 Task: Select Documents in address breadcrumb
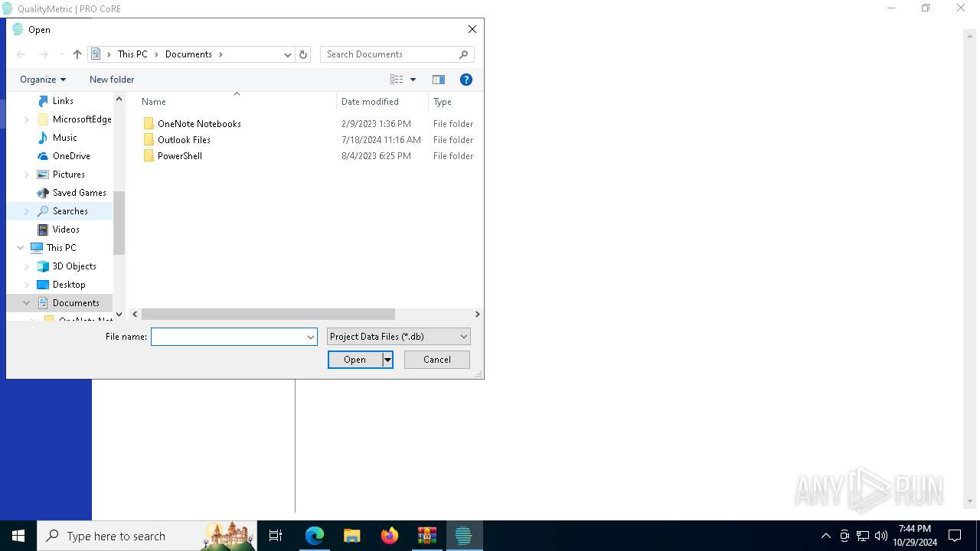coord(188,54)
